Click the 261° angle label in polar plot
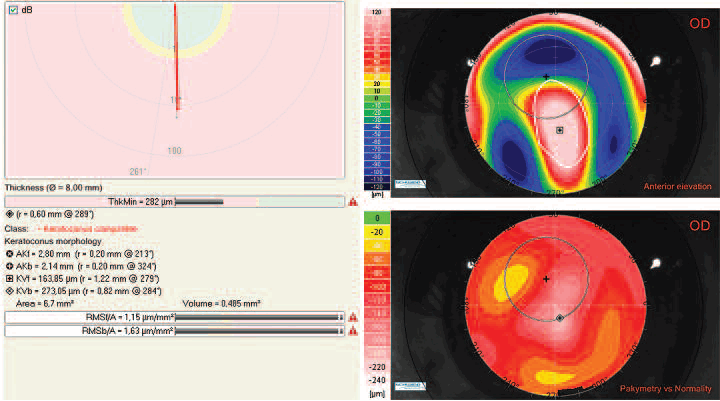 pyautogui.click(x=138, y=172)
